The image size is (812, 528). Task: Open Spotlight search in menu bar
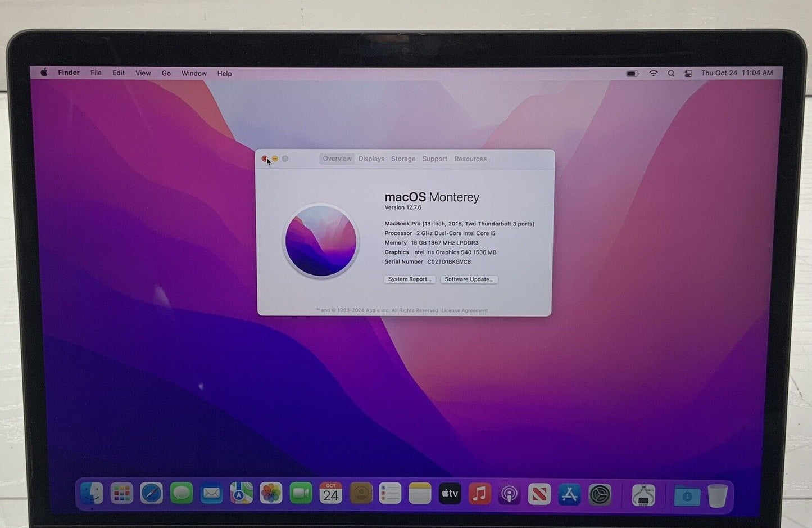tap(671, 73)
